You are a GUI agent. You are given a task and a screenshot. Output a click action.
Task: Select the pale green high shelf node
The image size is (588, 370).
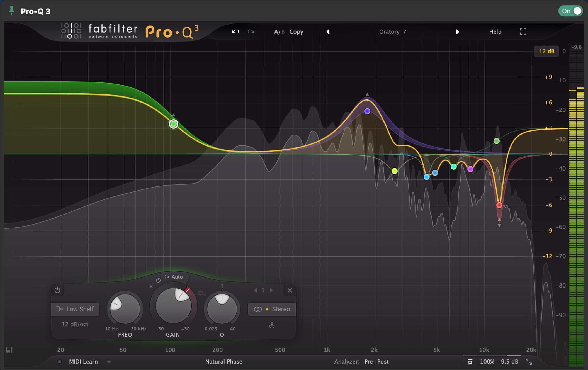[x=497, y=141]
